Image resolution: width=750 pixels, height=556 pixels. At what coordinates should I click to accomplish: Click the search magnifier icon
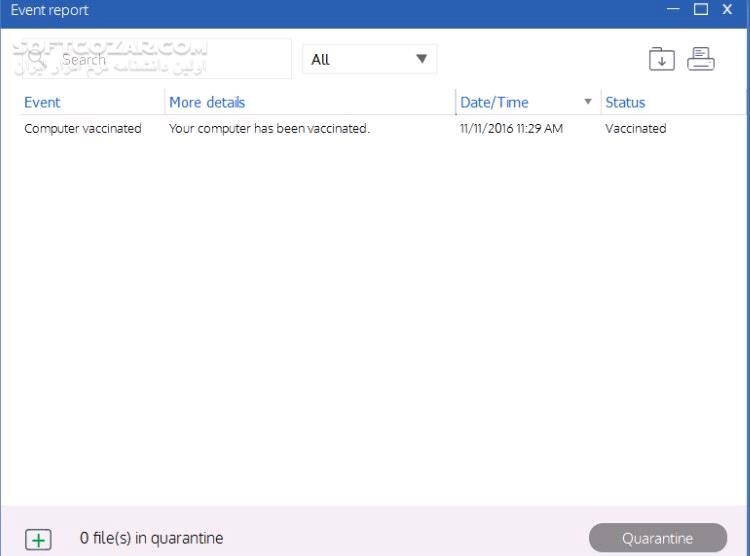pos(37,60)
